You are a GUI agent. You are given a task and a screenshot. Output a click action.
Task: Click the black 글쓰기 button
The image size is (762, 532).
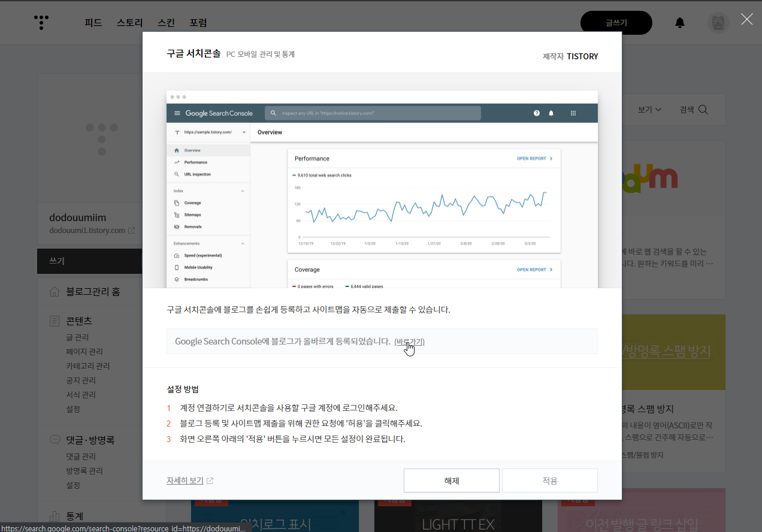616,23
